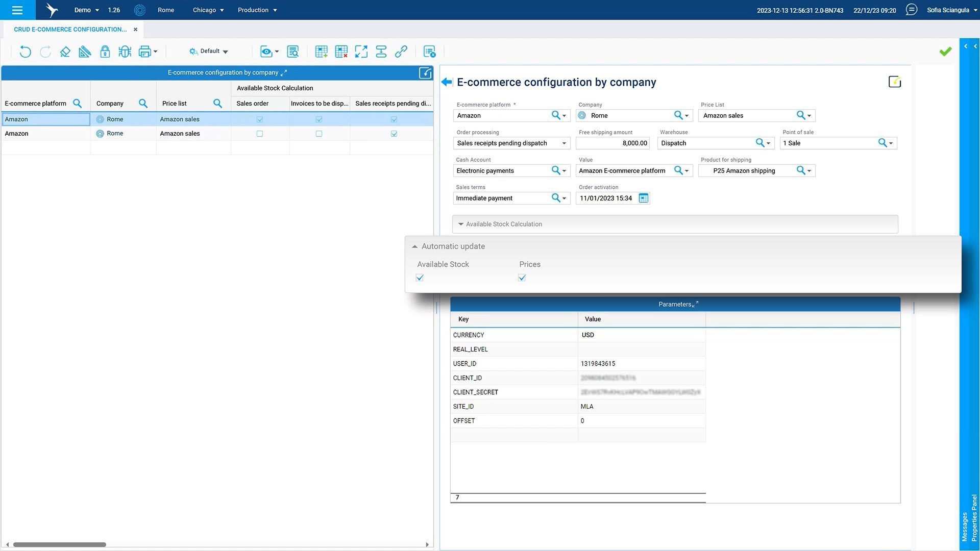
Task: Open the Default layout dropdown
Action: click(x=209, y=52)
